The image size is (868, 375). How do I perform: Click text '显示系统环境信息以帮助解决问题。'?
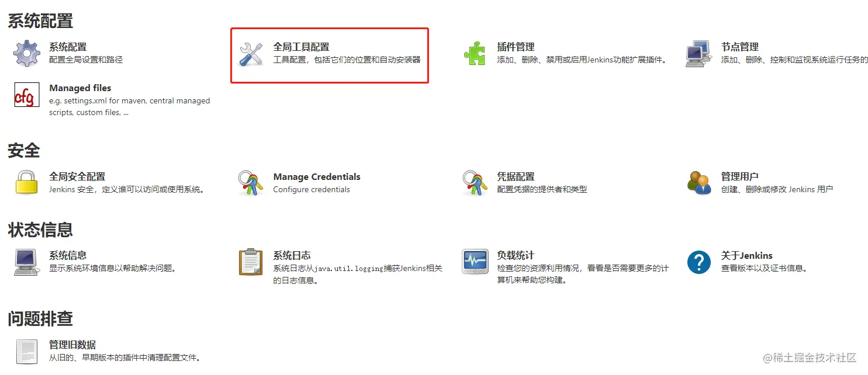click(114, 268)
